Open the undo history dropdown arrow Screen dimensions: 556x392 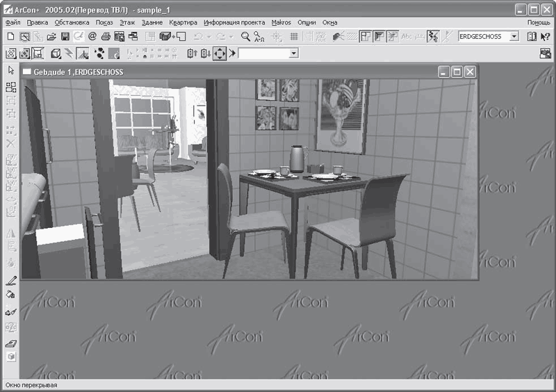[208, 36]
